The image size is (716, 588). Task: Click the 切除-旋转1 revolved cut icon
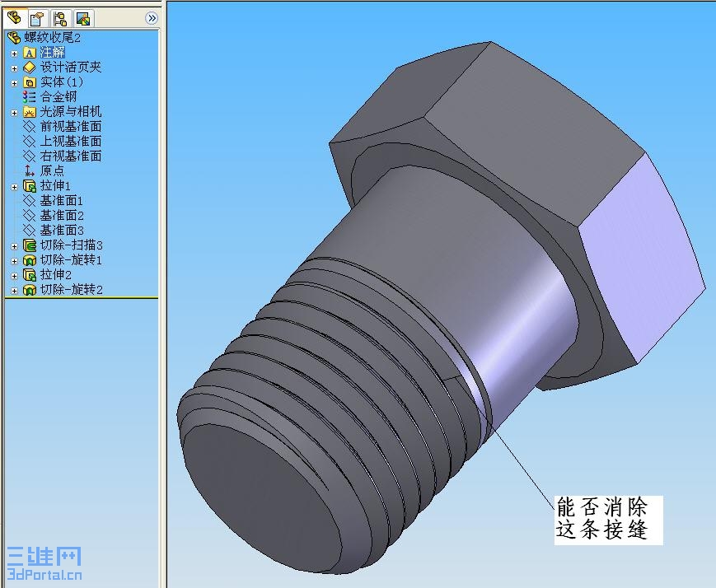click(29, 260)
